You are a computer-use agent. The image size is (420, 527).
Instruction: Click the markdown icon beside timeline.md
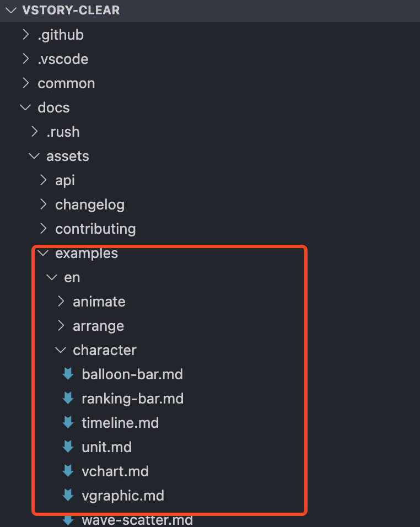coord(68,422)
